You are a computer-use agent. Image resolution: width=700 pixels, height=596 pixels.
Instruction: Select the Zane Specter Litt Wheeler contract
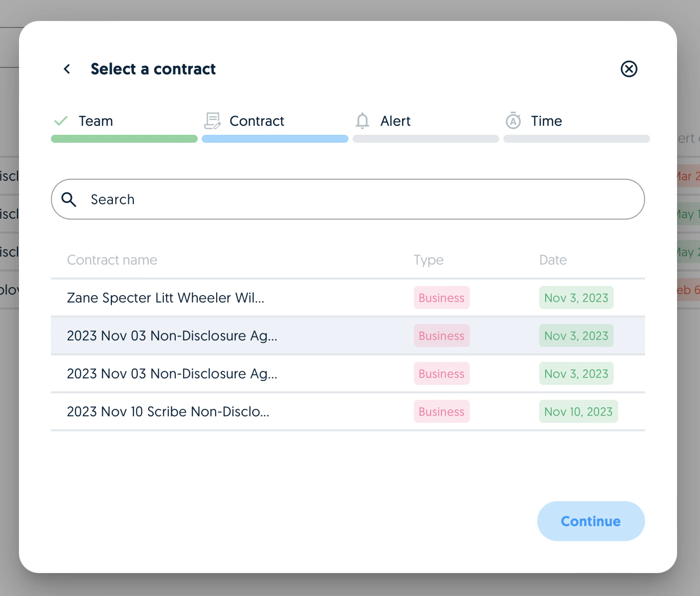click(348, 298)
